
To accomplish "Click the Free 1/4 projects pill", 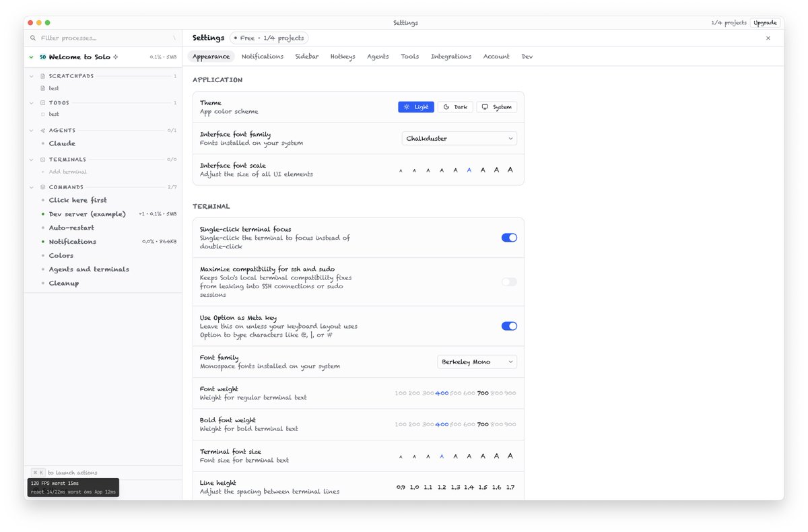I will [x=269, y=38].
